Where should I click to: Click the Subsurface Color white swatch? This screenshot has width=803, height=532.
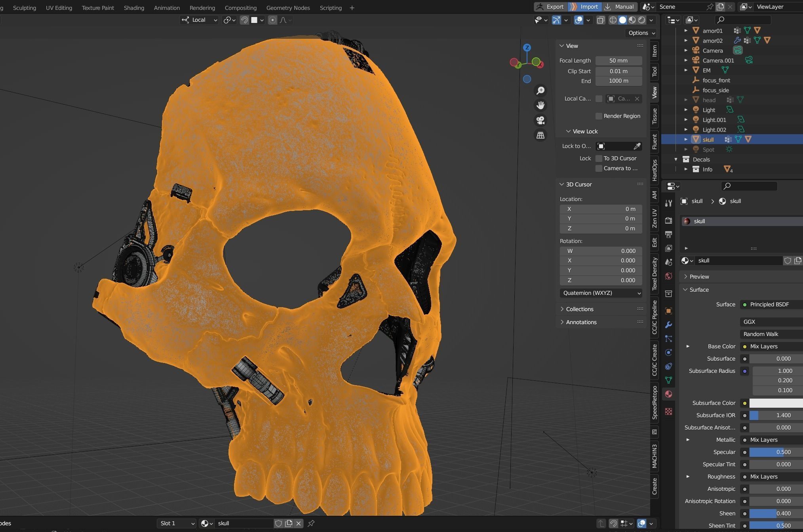(x=776, y=403)
